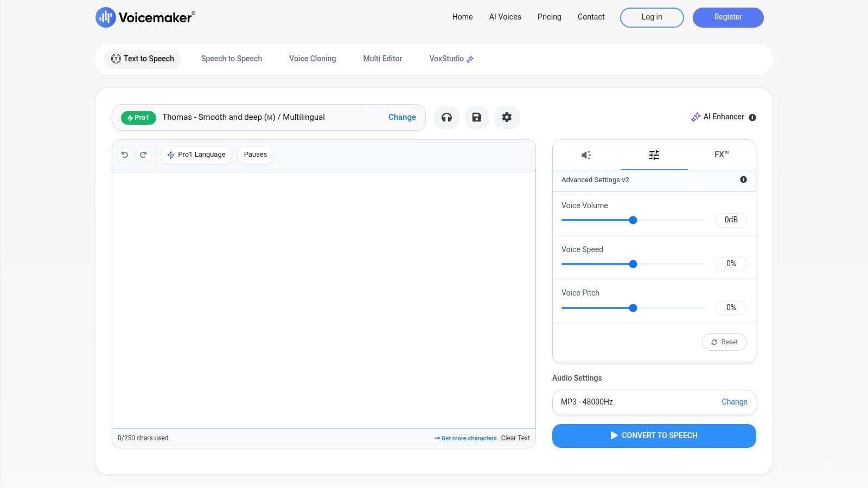The height and width of the screenshot is (488, 868).
Task: Open the Pricing page
Action: [550, 17]
